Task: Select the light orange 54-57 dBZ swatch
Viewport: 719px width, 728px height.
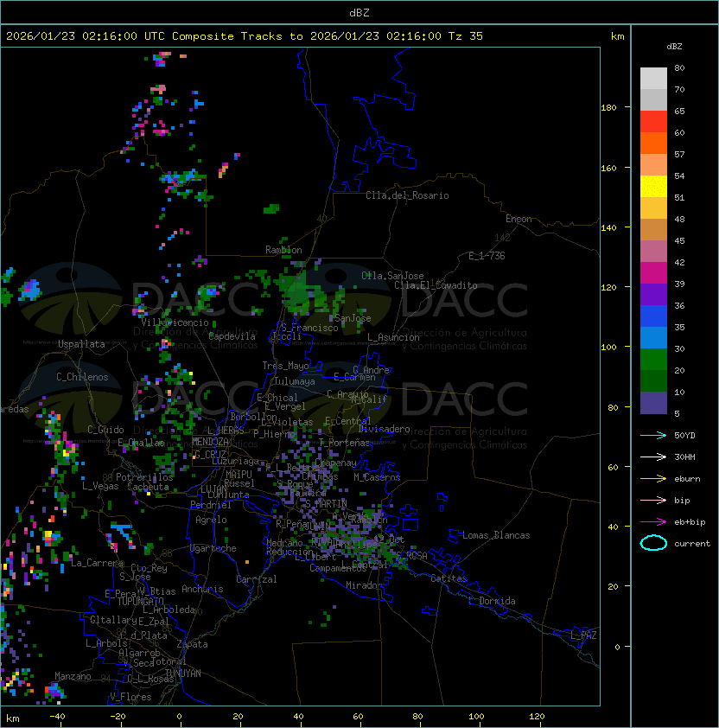Action: tap(653, 165)
